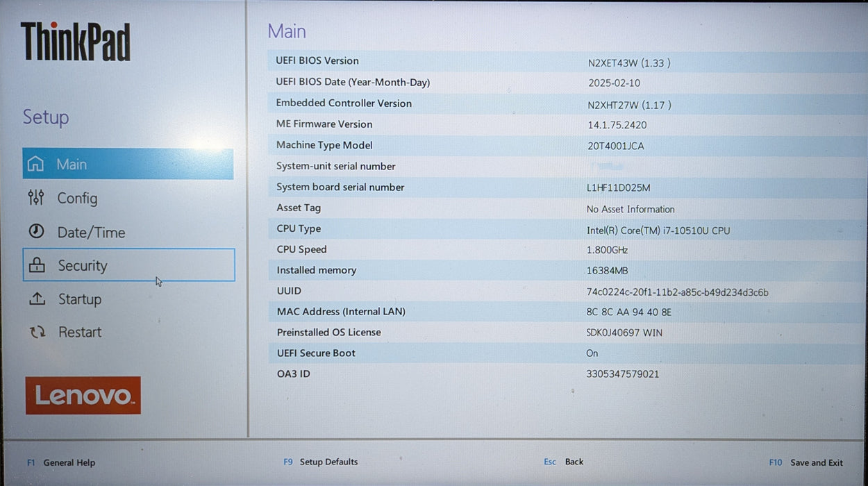The image size is (868, 486).
Task: Open the Config menu section
Action: 128,198
